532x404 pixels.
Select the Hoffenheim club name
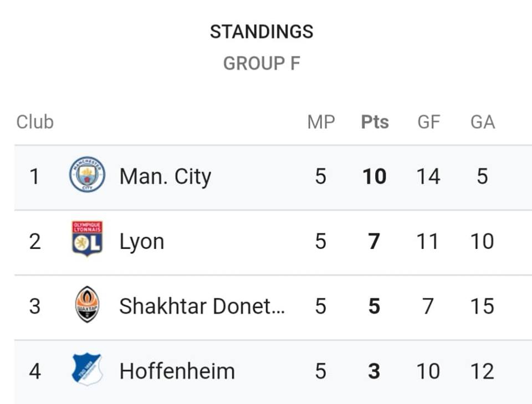[x=177, y=371]
